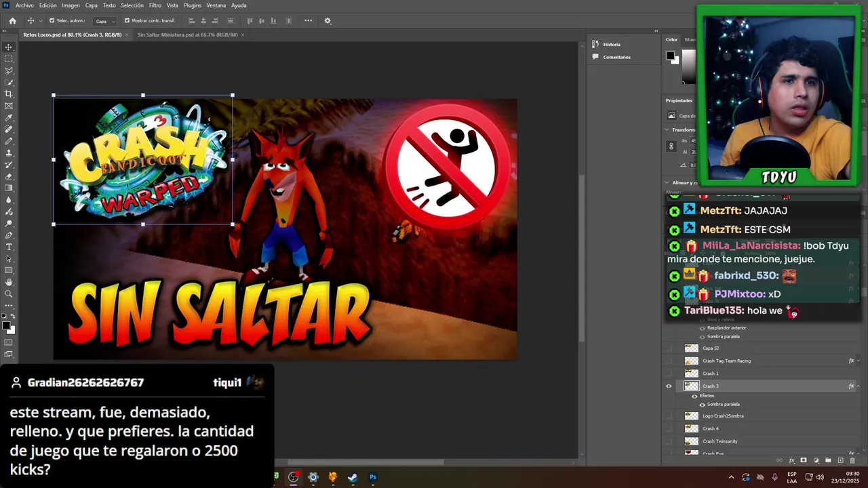
Task: Open the Capa auto-select dropdown
Action: 104,21
